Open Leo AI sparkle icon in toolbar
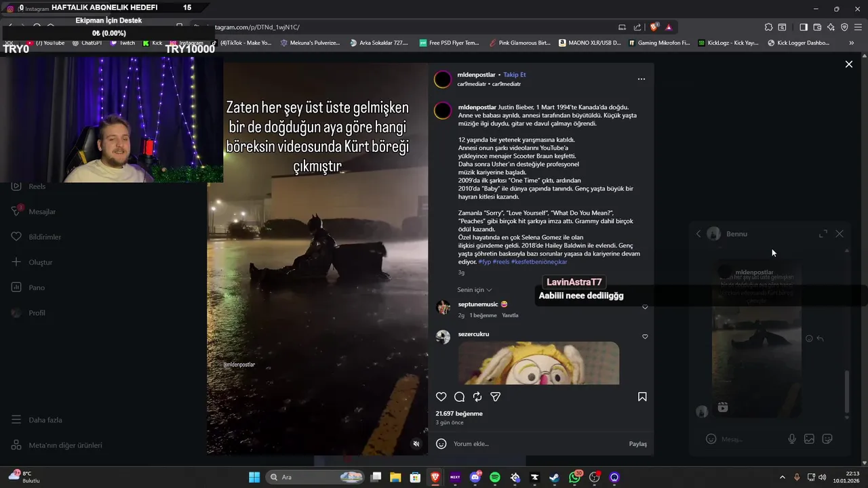This screenshot has width=868, height=488. pyautogui.click(x=831, y=27)
